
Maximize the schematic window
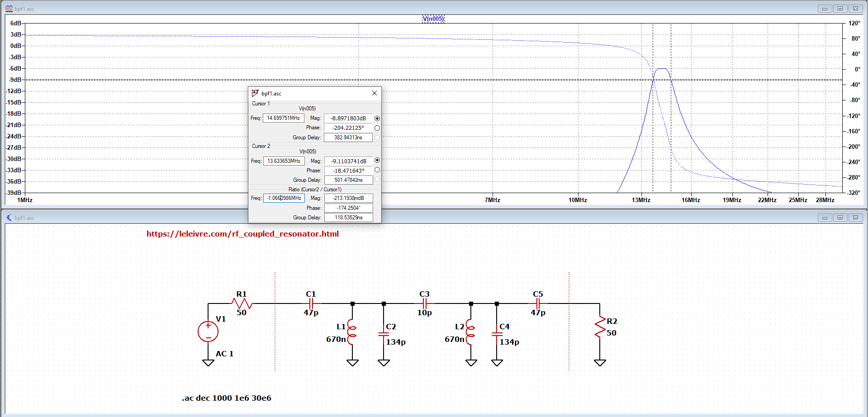[840, 218]
